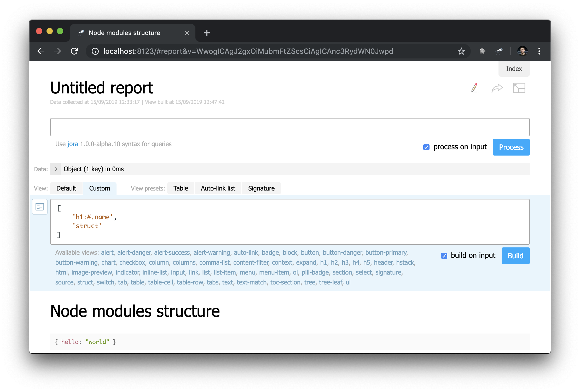Viewport: 580px width, 392px height.
Task: Open Chrome three-dot menu
Action: pyautogui.click(x=539, y=51)
